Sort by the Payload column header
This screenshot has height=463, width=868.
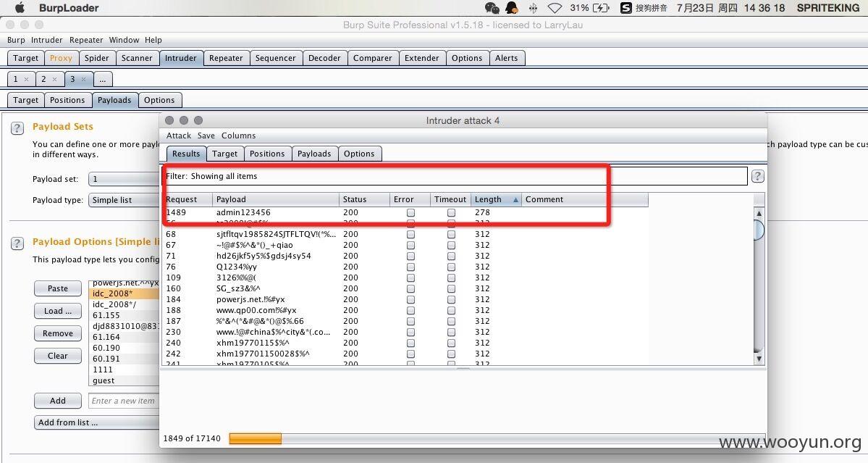pyautogui.click(x=275, y=199)
